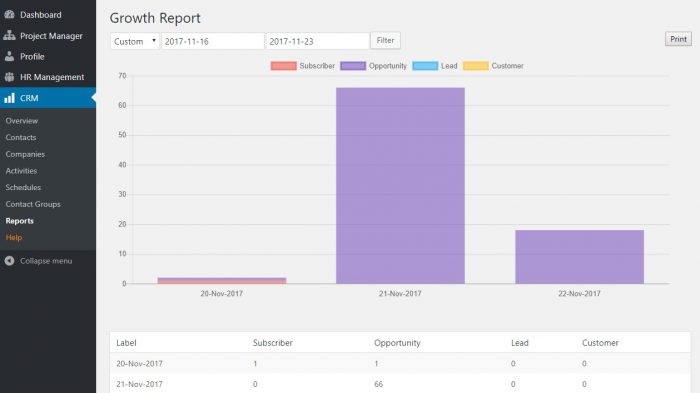Open the Contact Groups submenu link
Screen dimensions: 700x393
[33, 204]
